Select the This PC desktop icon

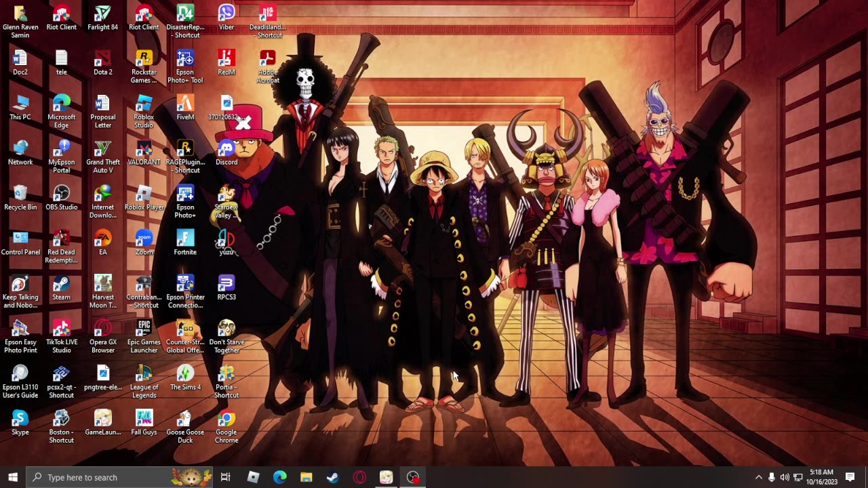pyautogui.click(x=20, y=107)
